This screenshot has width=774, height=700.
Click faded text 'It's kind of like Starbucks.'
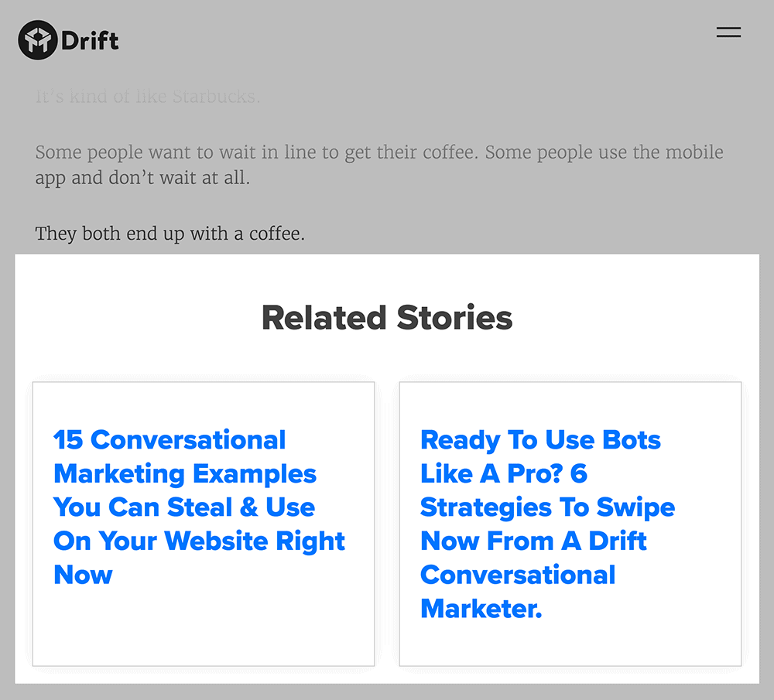pos(147,96)
